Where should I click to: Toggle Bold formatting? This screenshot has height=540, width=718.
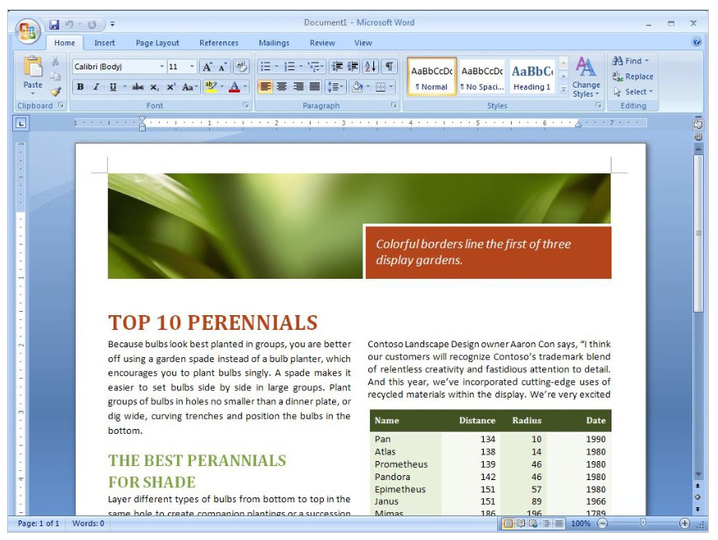pyautogui.click(x=80, y=87)
